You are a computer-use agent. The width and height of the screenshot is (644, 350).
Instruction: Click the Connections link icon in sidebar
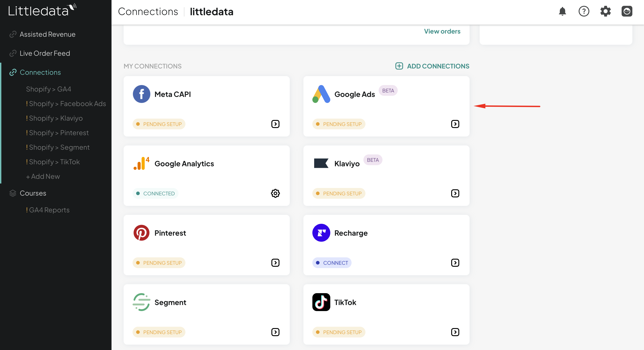pyautogui.click(x=13, y=73)
